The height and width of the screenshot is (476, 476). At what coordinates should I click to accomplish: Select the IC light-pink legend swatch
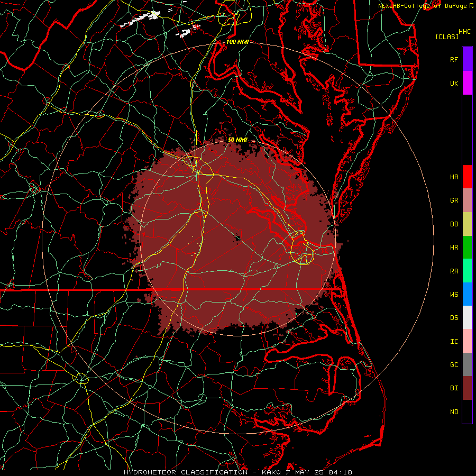tap(467, 341)
